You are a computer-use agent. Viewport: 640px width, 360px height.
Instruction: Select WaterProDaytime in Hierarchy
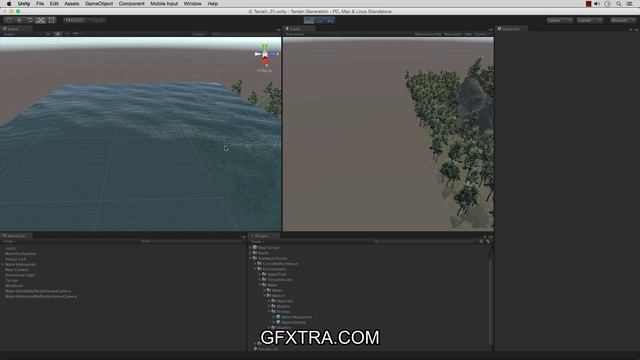tap(20, 254)
